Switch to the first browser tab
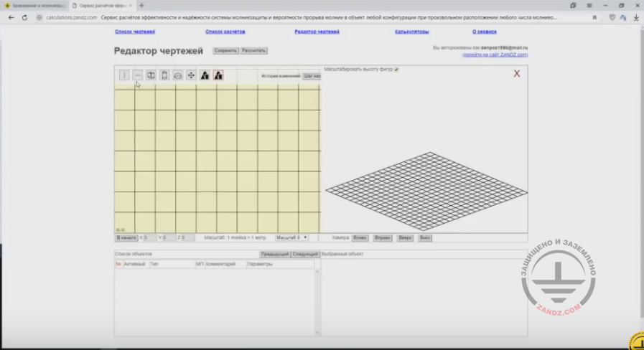The image size is (644, 350). pyautogui.click(x=34, y=5)
